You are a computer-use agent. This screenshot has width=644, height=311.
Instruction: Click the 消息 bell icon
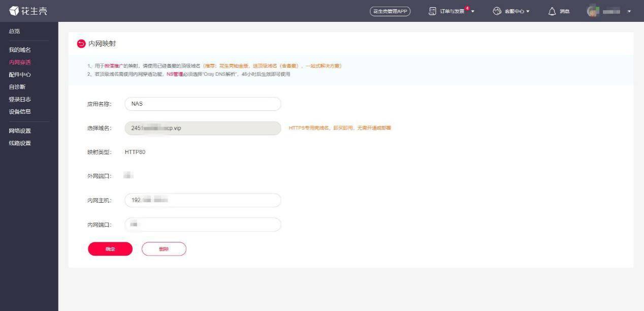(x=553, y=11)
